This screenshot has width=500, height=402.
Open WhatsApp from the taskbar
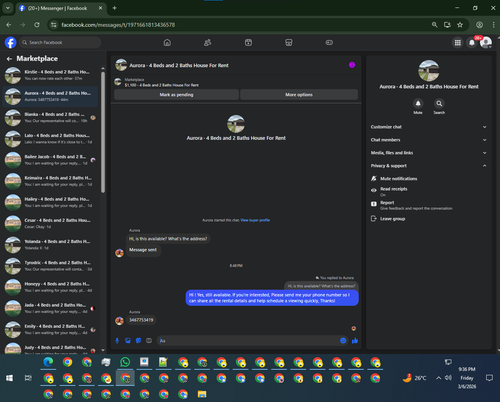[x=125, y=362]
